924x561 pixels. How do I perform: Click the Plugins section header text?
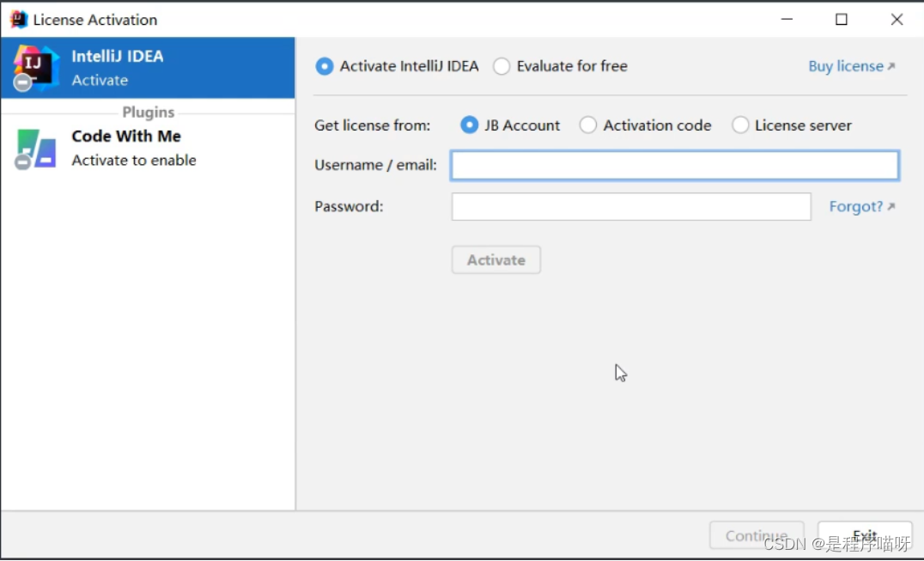(149, 112)
